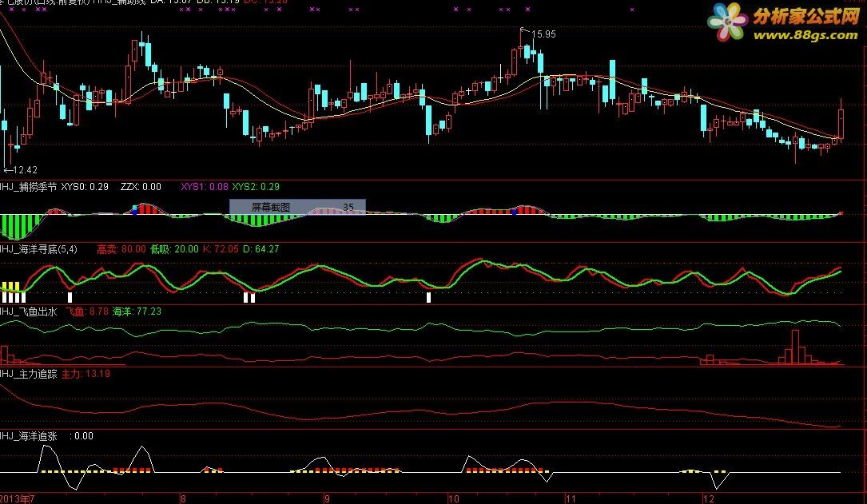Click the 海洋: 77.23 value
Viewport: 867px width, 504px height.
[x=137, y=312]
